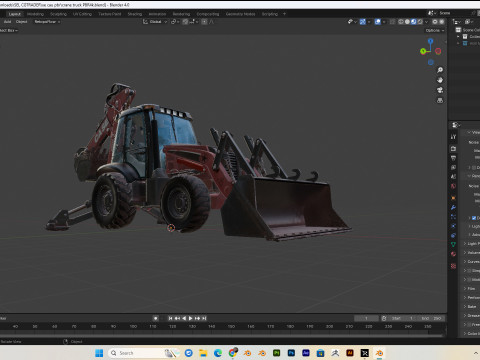The image size is (480, 360).
Task: Switch to the Sculpting workspace tab
Action: pos(58,14)
